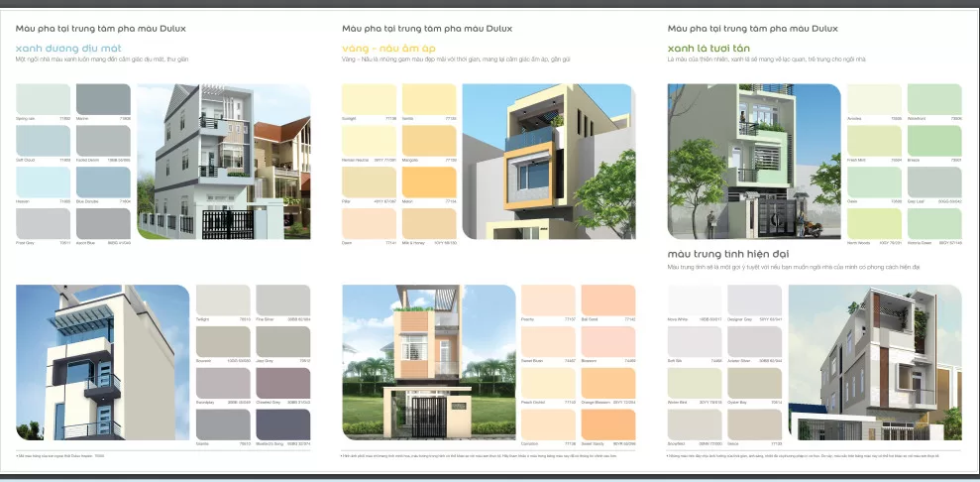The height and width of the screenshot is (482, 980).
Task: Open the blue-grey house photo under xanh dương
Action: pyautogui.click(x=223, y=162)
